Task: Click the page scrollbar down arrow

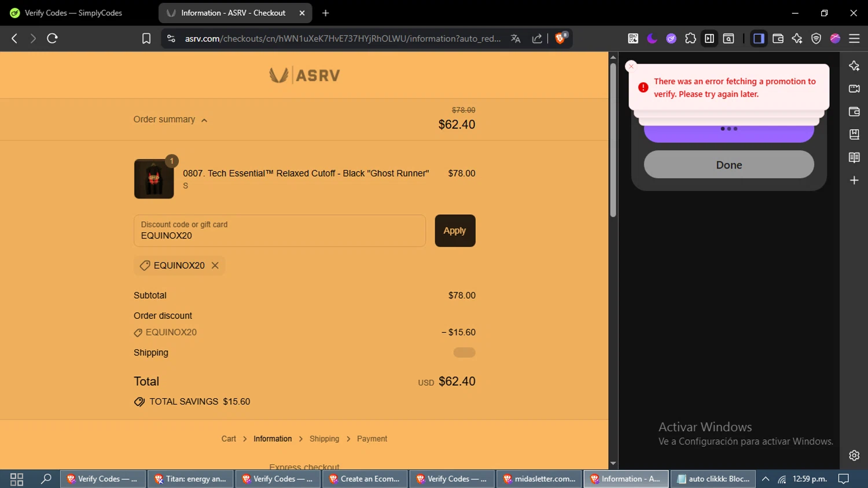Action: click(613, 464)
